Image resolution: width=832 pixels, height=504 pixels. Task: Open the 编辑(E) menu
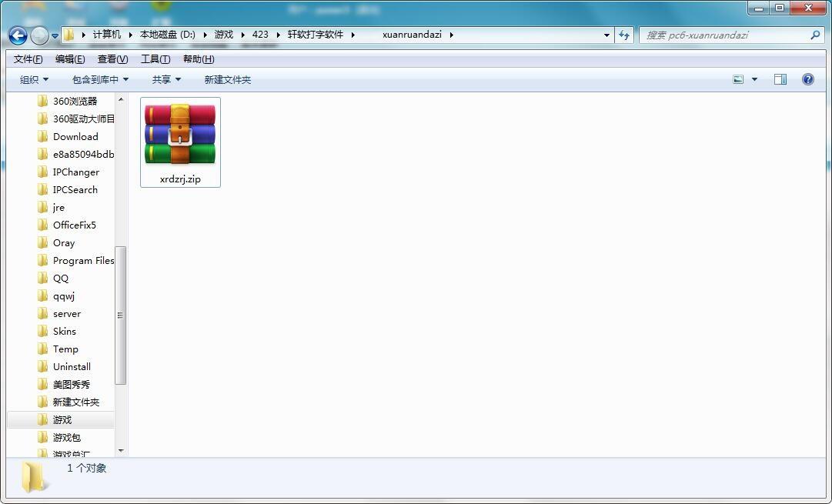click(x=70, y=59)
